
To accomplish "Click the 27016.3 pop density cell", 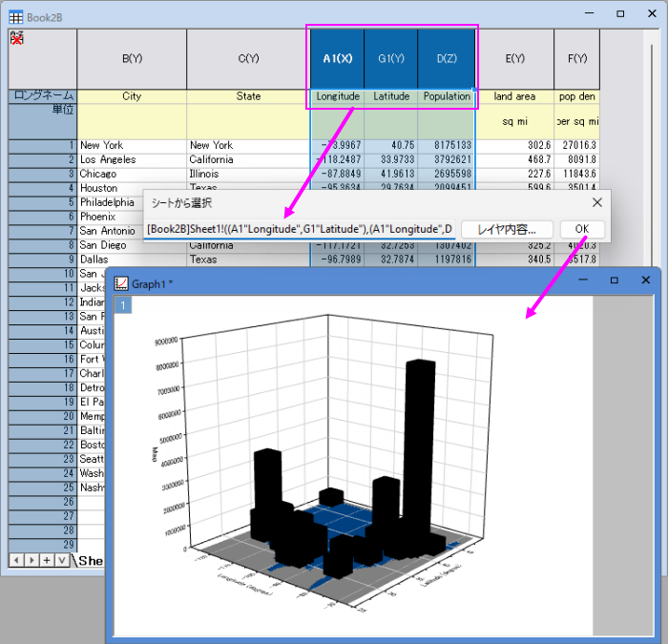I will pos(577,145).
